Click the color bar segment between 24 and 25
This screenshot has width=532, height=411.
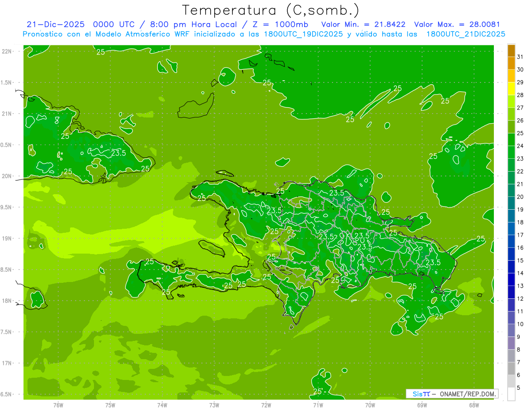[x=511, y=139]
